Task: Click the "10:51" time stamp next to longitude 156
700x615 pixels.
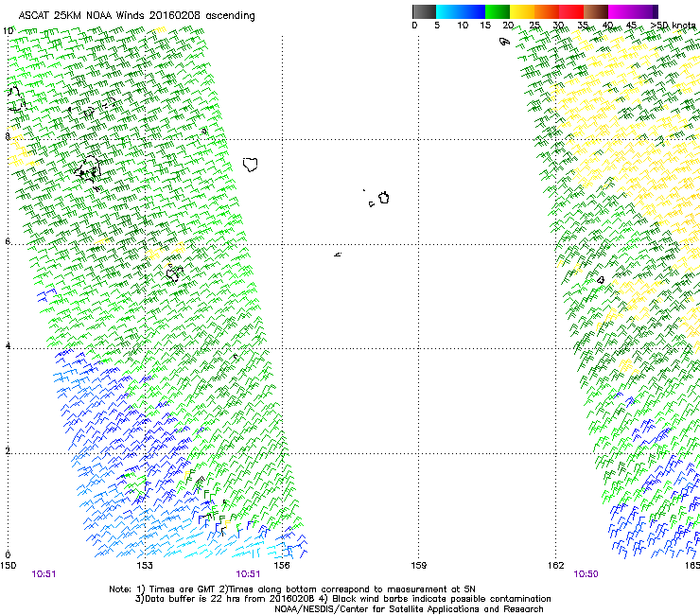Action: coord(248,574)
